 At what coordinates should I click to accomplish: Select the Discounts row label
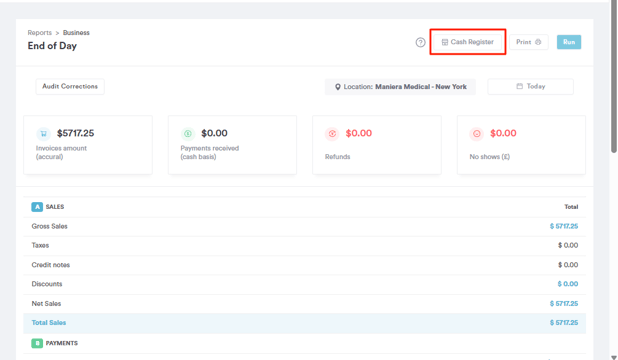47,284
